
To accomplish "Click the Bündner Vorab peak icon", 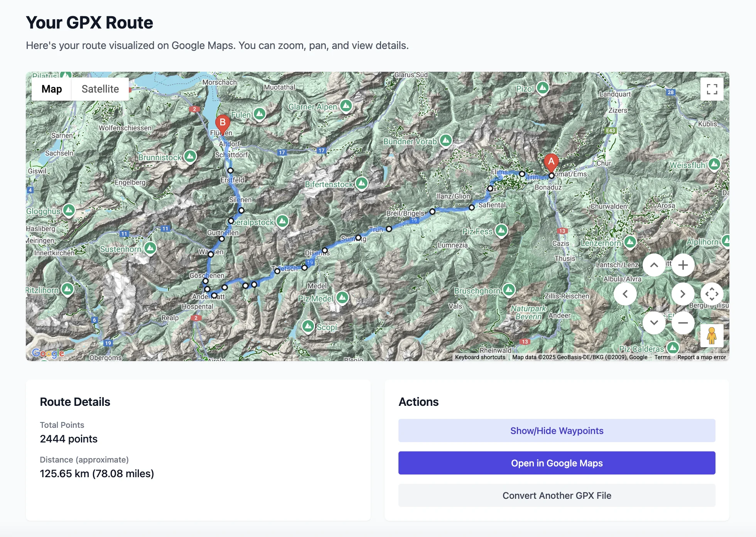I will click(x=446, y=140).
